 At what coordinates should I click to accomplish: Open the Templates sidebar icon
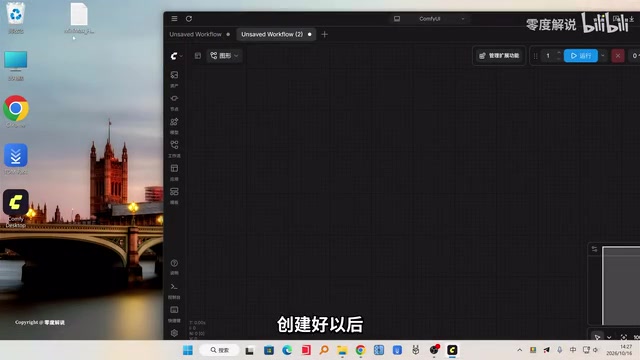(x=174, y=195)
